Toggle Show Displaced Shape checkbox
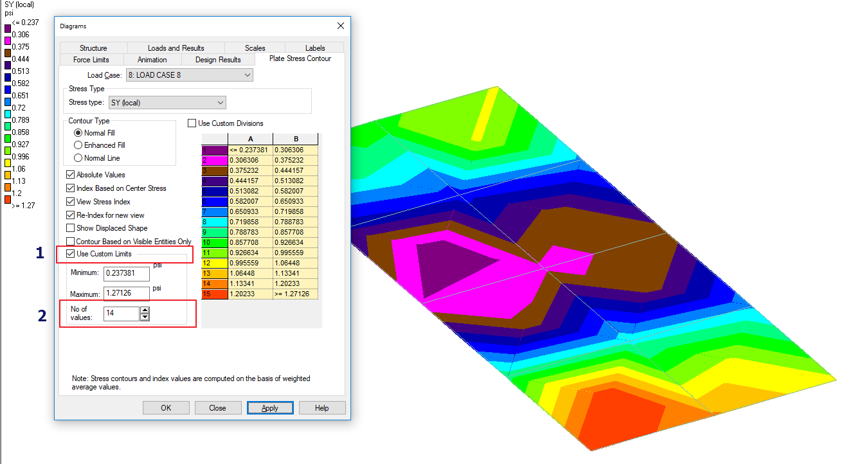 71,228
